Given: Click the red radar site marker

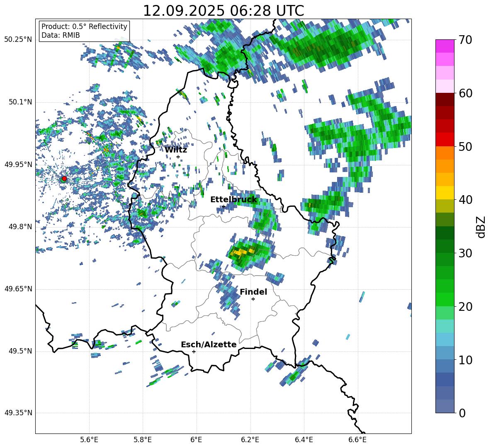Looking at the screenshot, I should (64, 179).
